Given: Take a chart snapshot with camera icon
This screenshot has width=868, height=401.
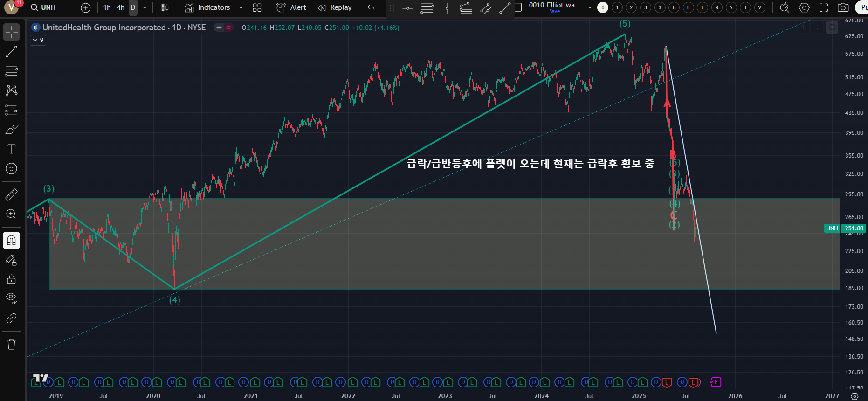Looking at the screenshot, I should [843, 7].
